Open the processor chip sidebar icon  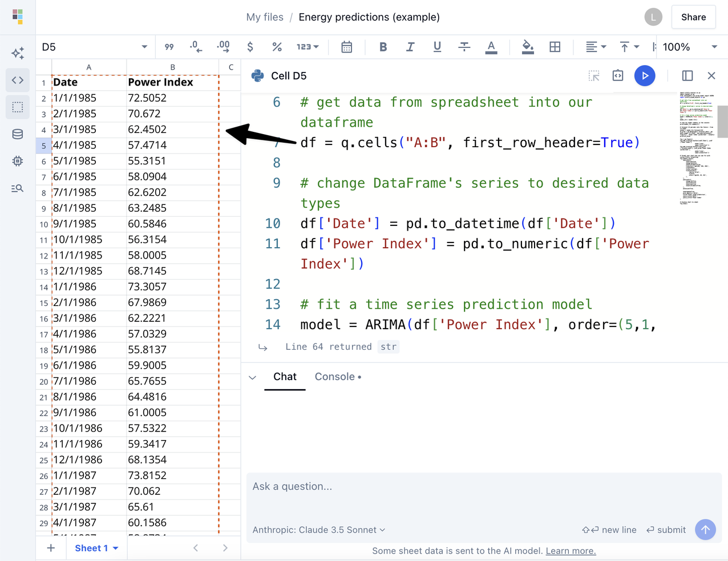point(18,161)
